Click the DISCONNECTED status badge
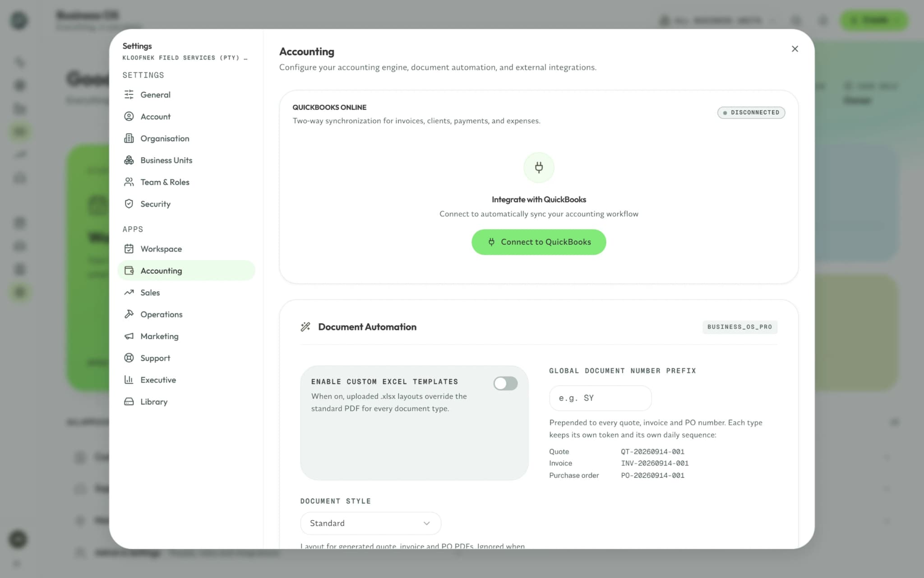 tap(751, 112)
